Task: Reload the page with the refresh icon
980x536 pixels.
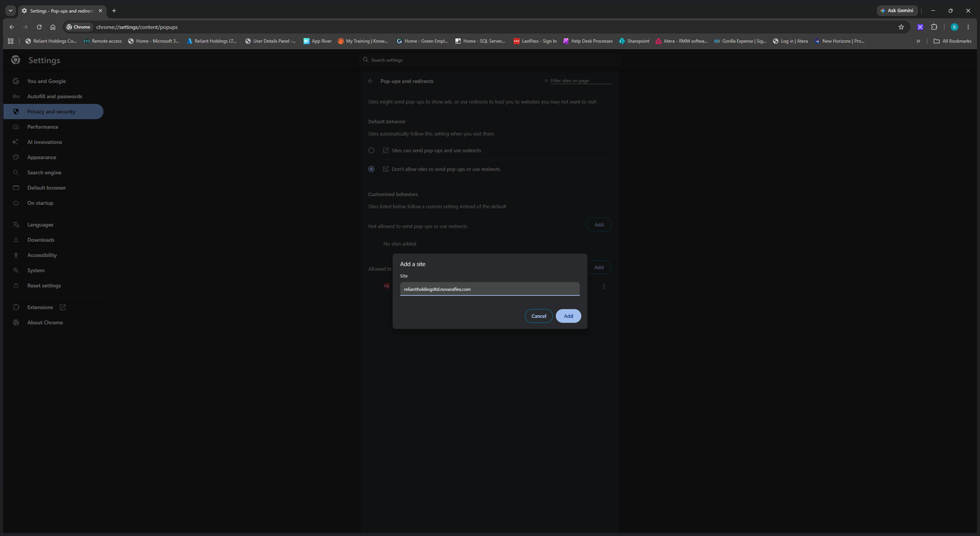Action: tap(39, 27)
